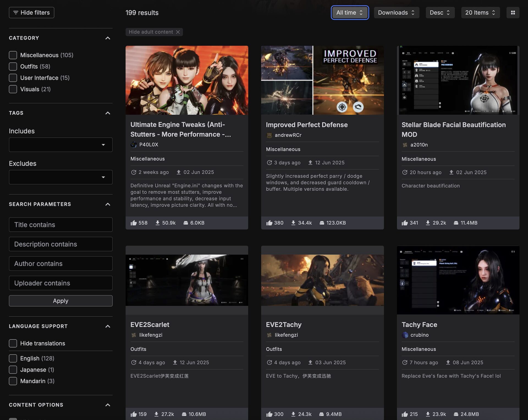Click the Apply search parameters button

pos(61,301)
